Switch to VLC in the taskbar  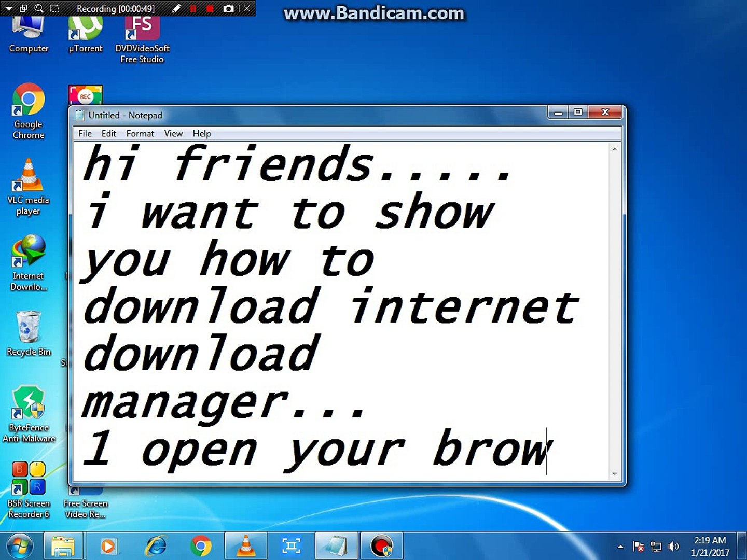pos(246,546)
